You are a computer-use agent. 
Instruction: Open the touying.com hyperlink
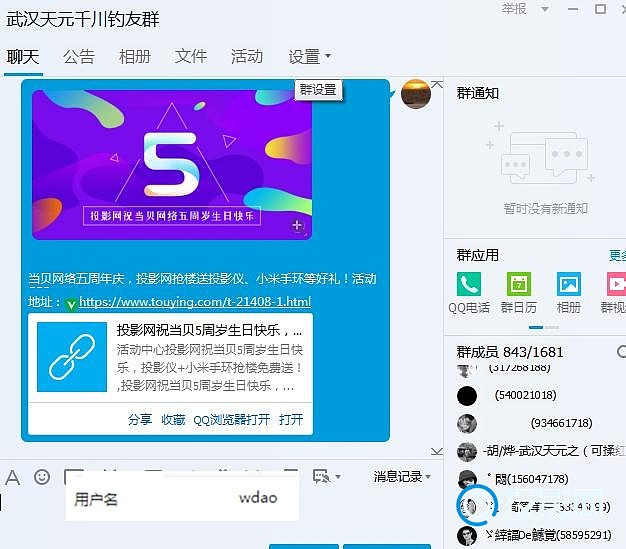point(195,301)
